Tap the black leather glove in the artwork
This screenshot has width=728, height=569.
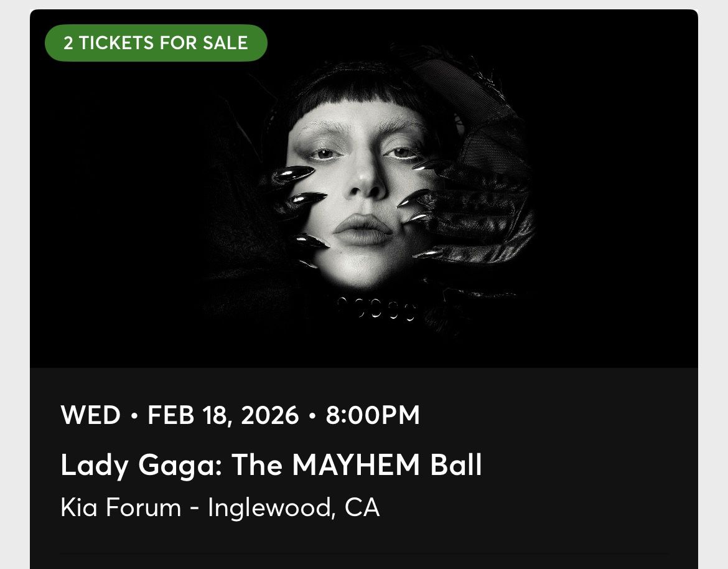click(x=492, y=212)
